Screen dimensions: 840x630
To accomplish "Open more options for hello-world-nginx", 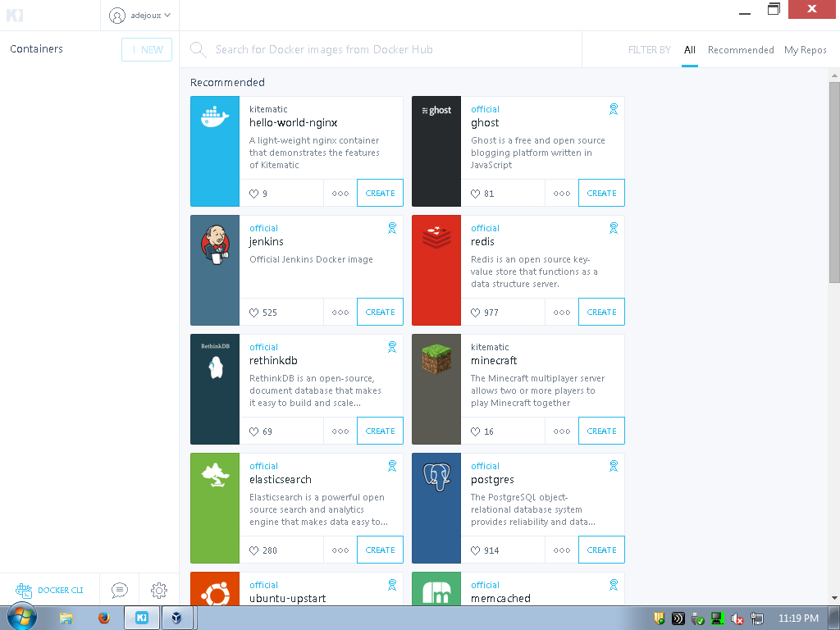I will (x=340, y=194).
